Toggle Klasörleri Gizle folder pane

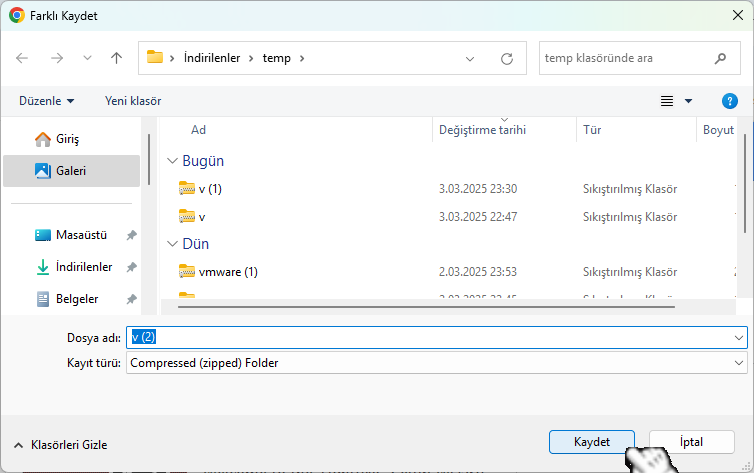click(60, 445)
